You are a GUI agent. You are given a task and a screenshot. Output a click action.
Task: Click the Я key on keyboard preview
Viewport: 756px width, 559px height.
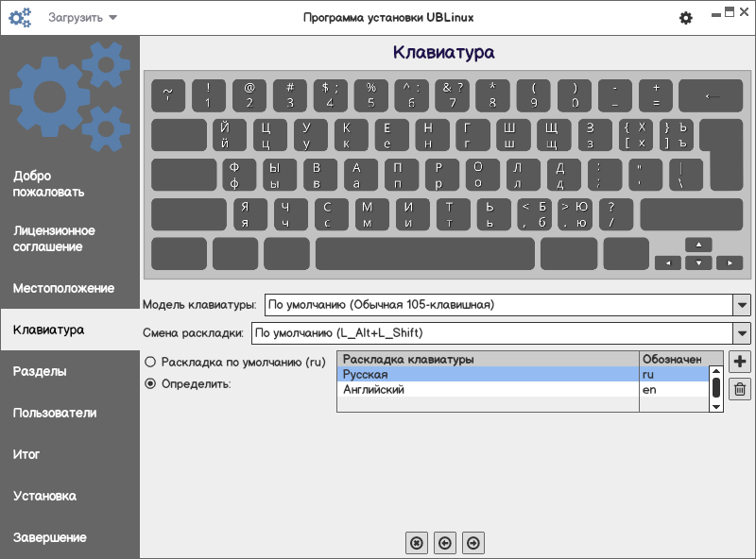pos(249,214)
